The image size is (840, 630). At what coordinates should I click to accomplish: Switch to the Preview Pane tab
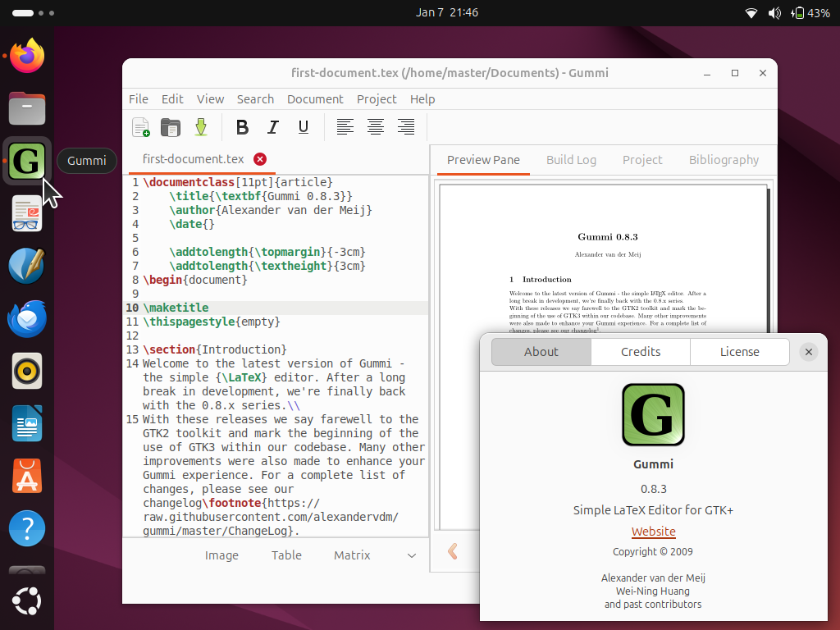483,160
